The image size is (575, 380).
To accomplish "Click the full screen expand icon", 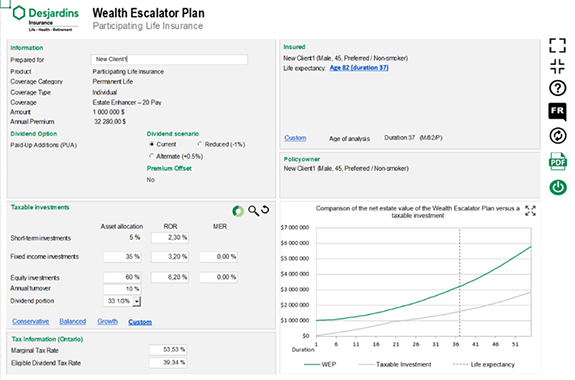I will pyautogui.click(x=557, y=45).
